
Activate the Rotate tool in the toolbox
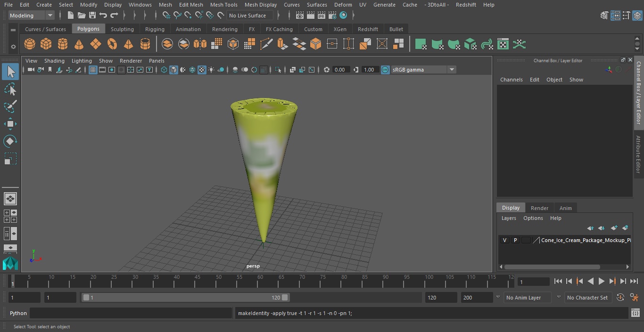[x=10, y=141]
